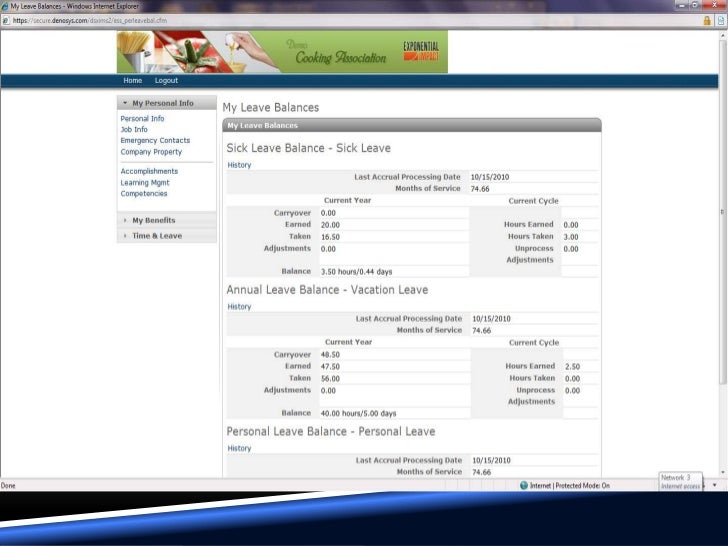Image resolution: width=728 pixels, height=546 pixels.
Task: Click the scrollbar down arrow
Action: [722, 472]
